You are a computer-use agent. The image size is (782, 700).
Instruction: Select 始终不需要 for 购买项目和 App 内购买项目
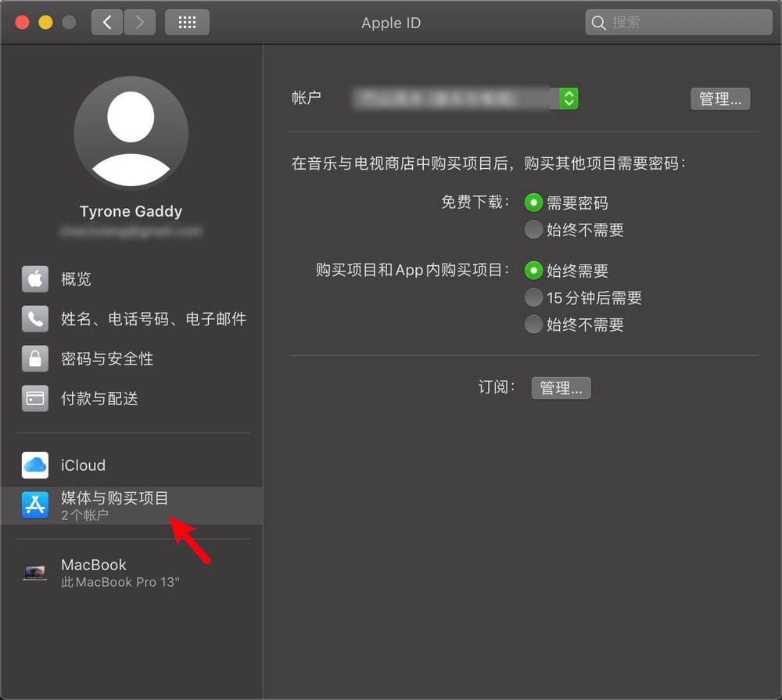[x=533, y=325]
